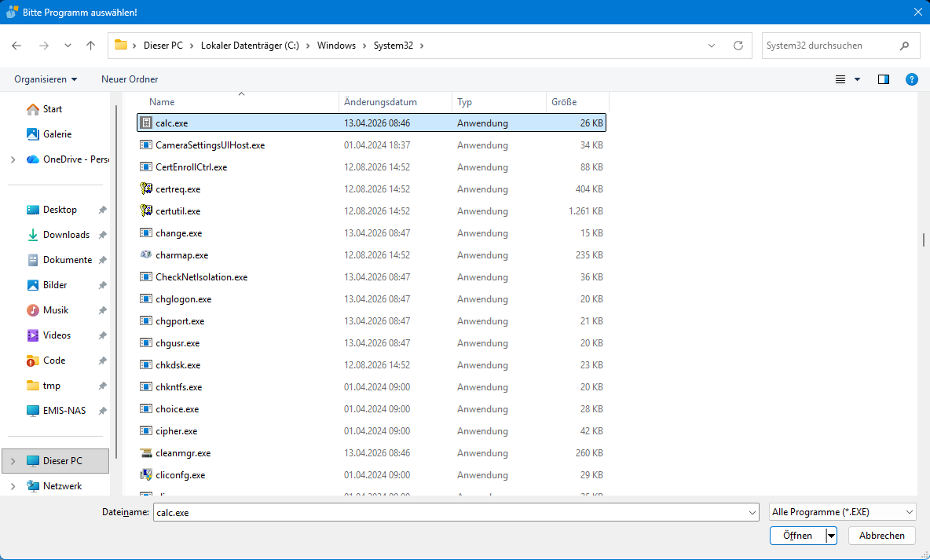This screenshot has width=930, height=560.
Task: Select certutil.exe certificate icon
Action: (x=146, y=210)
